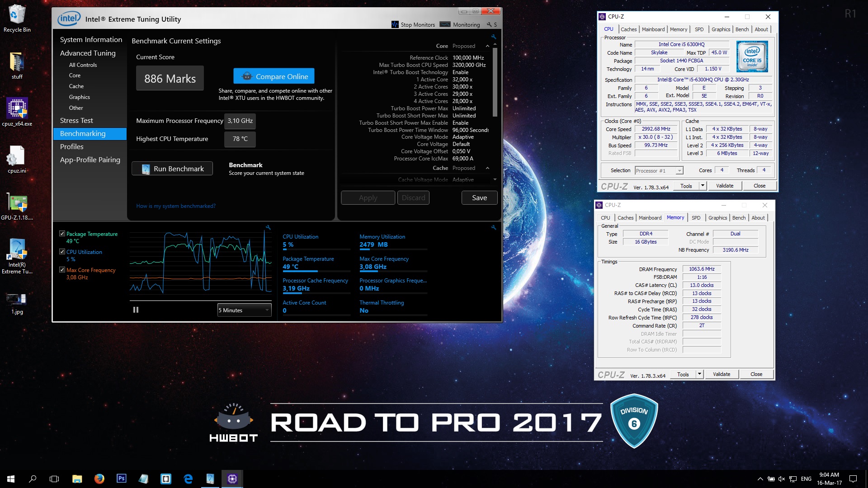
Task: Switch to Caches tab in upper CPU-Z
Action: point(628,29)
